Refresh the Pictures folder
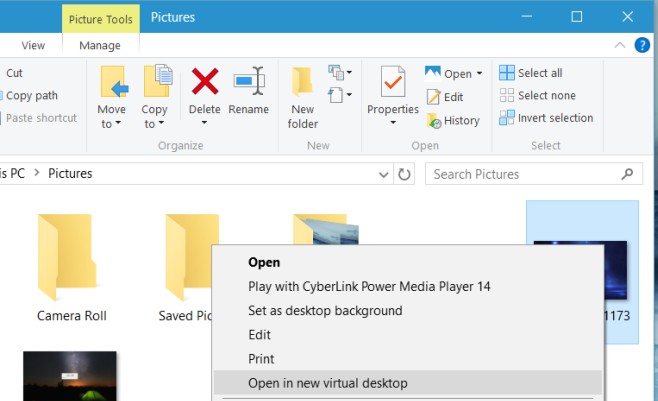The width and height of the screenshot is (658, 401). pyautogui.click(x=404, y=174)
